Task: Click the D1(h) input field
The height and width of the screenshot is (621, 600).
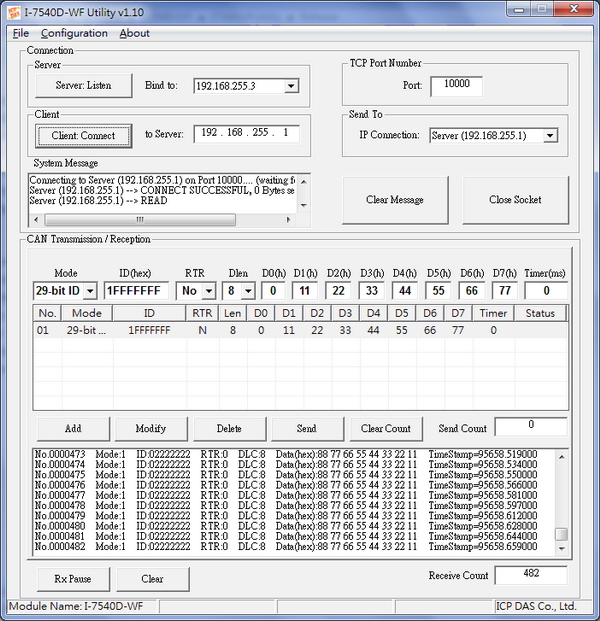Action: (x=305, y=291)
